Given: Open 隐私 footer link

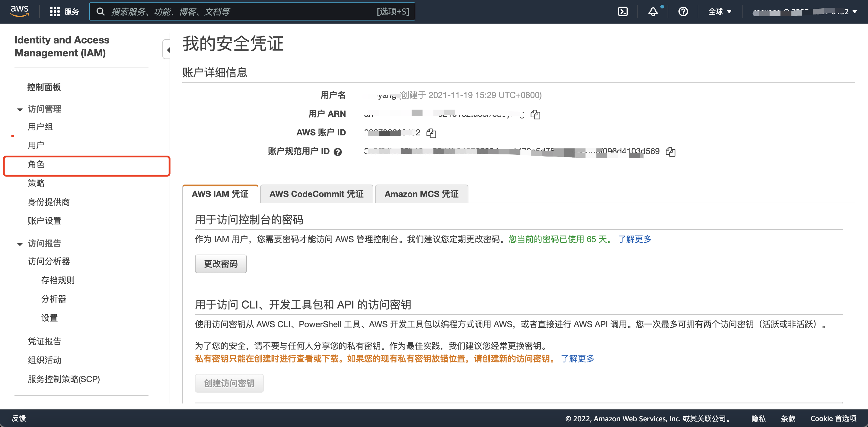Looking at the screenshot, I should tap(758, 419).
